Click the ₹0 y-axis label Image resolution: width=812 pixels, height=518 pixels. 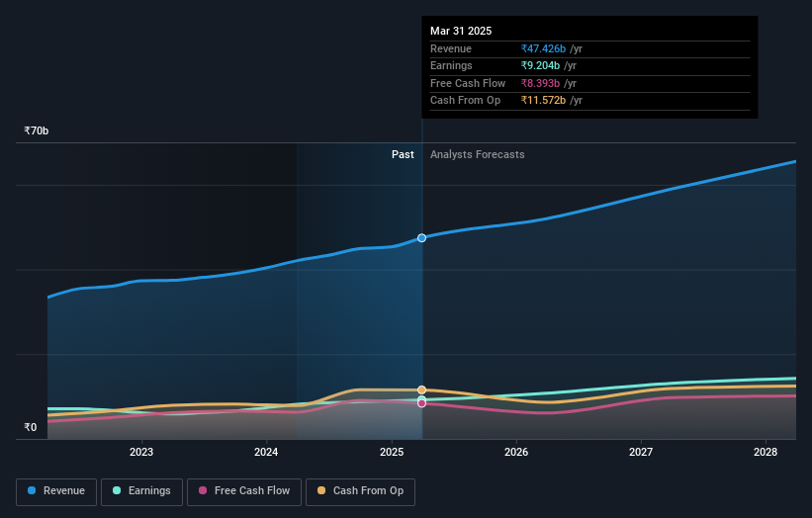[x=31, y=427]
